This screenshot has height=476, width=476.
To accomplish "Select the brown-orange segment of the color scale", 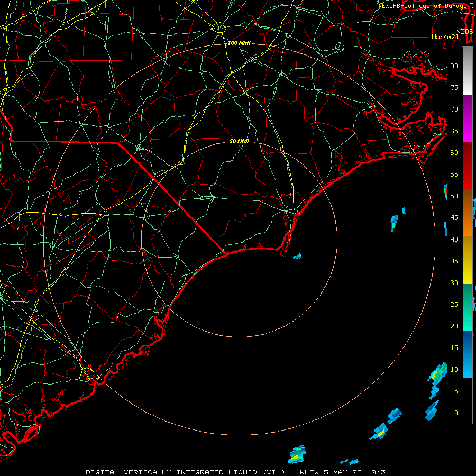I will click(x=467, y=213).
